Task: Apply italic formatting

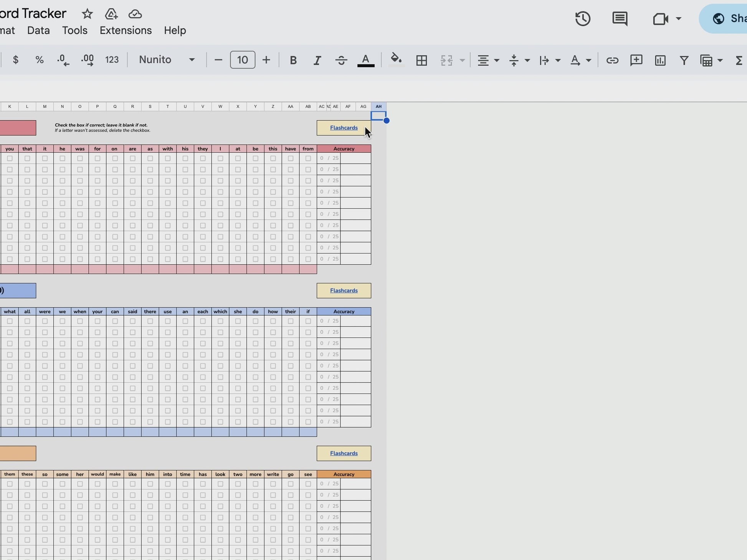Action: 317,60
